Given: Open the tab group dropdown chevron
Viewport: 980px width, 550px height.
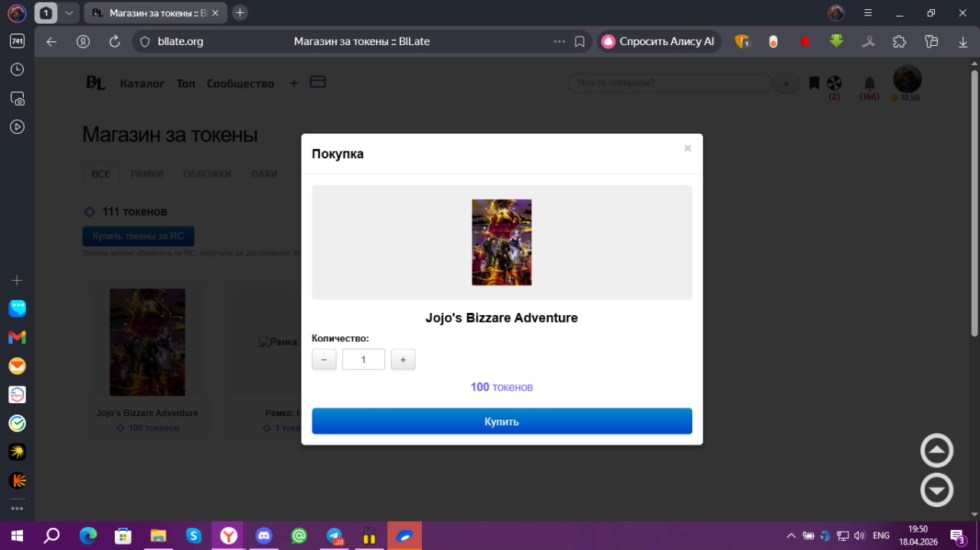Looking at the screenshot, I should [x=69, y=13].
